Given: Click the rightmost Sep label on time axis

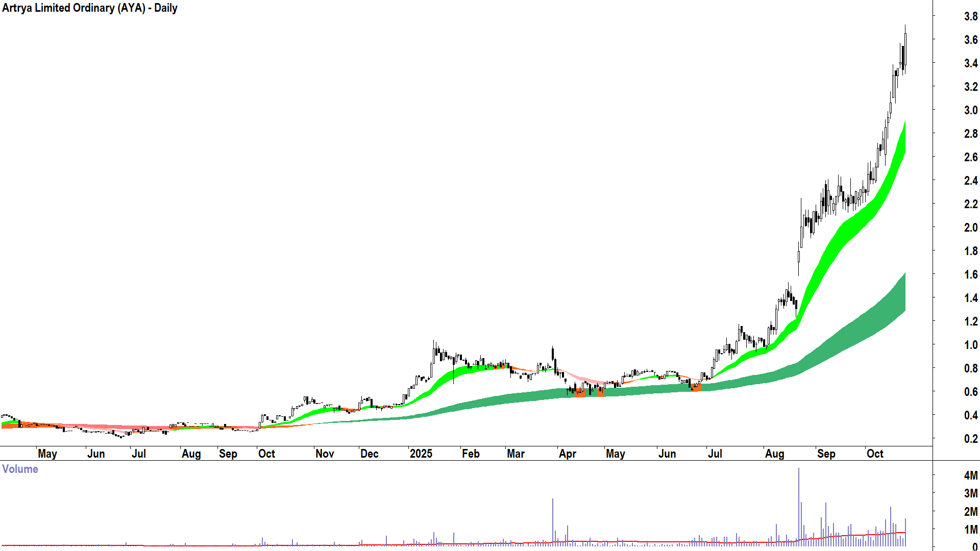Looking at the screenshot, I should [826, 454].
